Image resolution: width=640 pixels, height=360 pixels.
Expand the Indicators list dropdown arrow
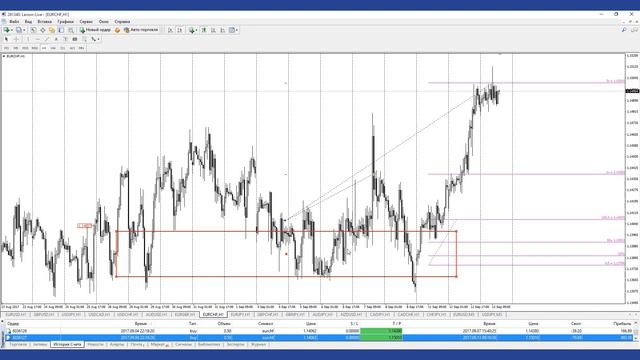point(196,30)
